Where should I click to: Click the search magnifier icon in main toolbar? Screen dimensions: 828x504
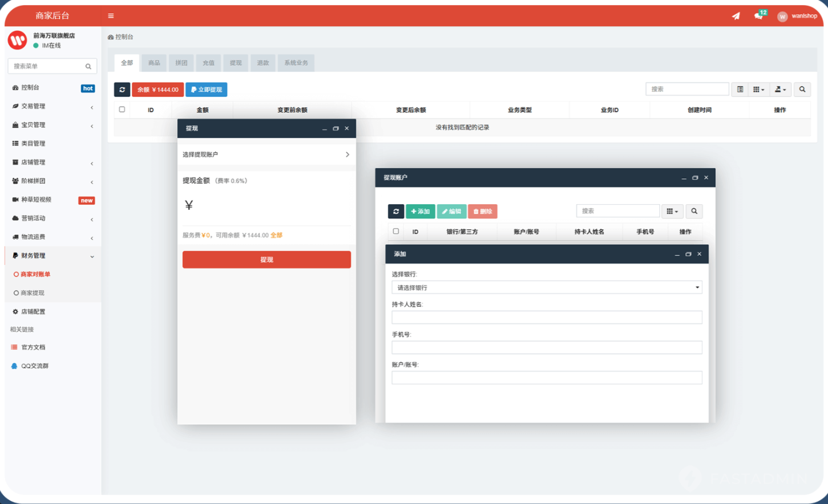click(x=802, y=90)
